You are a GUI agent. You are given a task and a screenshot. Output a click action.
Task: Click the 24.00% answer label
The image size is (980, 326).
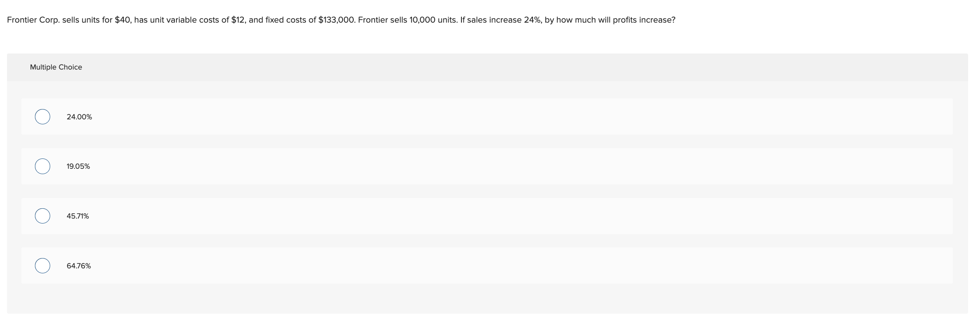point(79,116)
